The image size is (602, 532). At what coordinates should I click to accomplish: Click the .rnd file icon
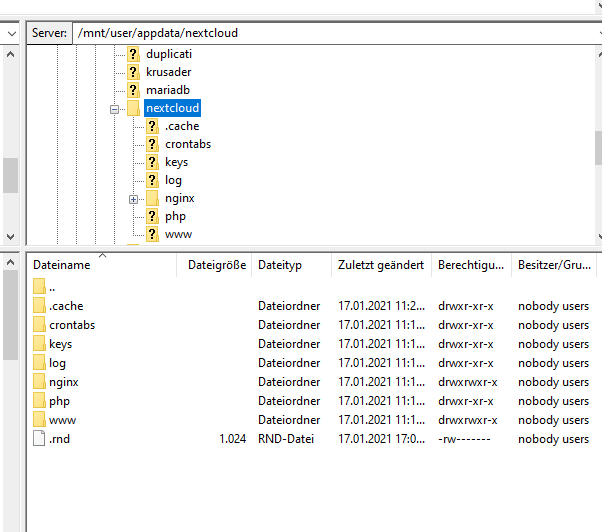coord(39,439)
